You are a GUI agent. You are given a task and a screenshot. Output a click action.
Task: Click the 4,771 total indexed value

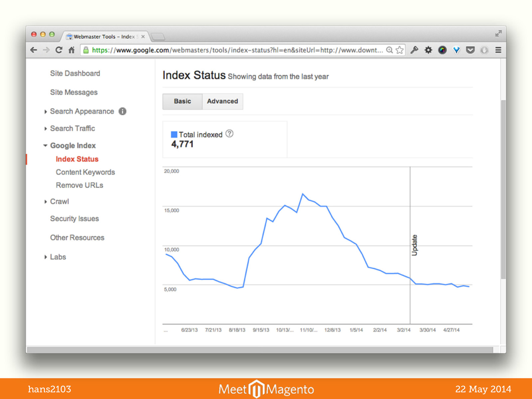[x=182, y=144]
